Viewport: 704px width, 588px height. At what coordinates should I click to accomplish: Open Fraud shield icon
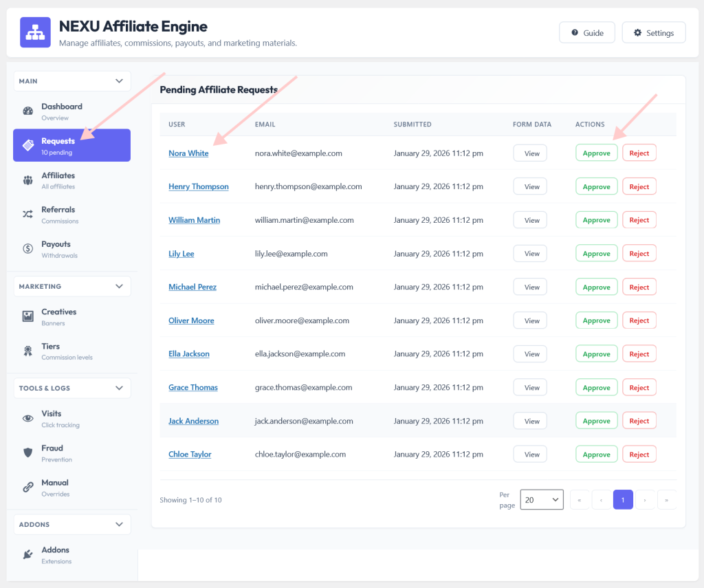27,453
